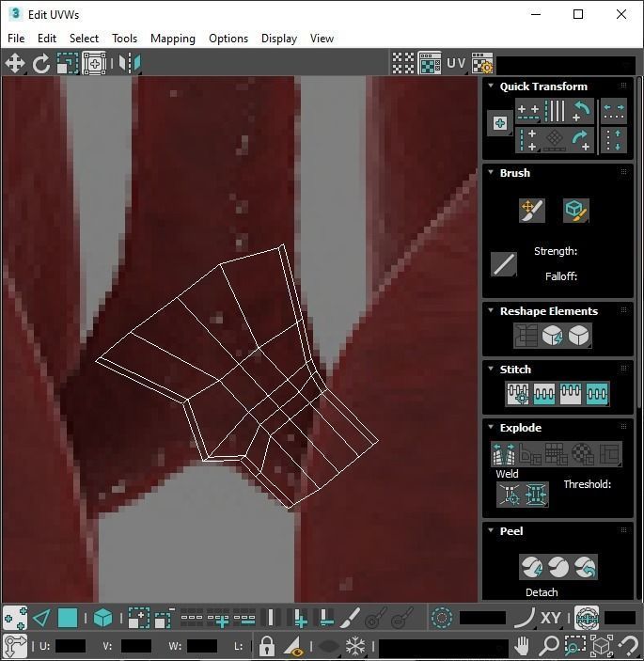This screenshot has height=661, width=644.
Task: Click Align Horizontally to Pivot icon
Action: [528, 112]
